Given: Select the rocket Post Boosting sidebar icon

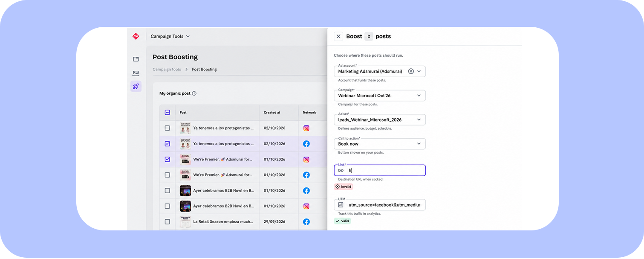Looking at the screenshot, I should coord(136,86).
